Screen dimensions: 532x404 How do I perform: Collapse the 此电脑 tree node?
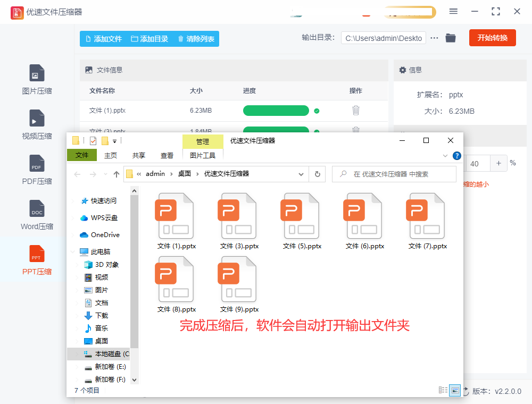click(72, 251)
